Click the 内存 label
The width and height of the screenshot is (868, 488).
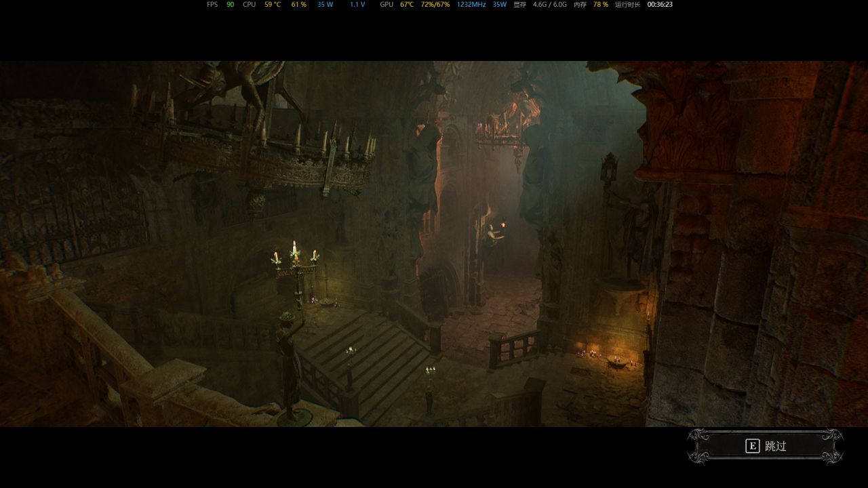[580, 5]
